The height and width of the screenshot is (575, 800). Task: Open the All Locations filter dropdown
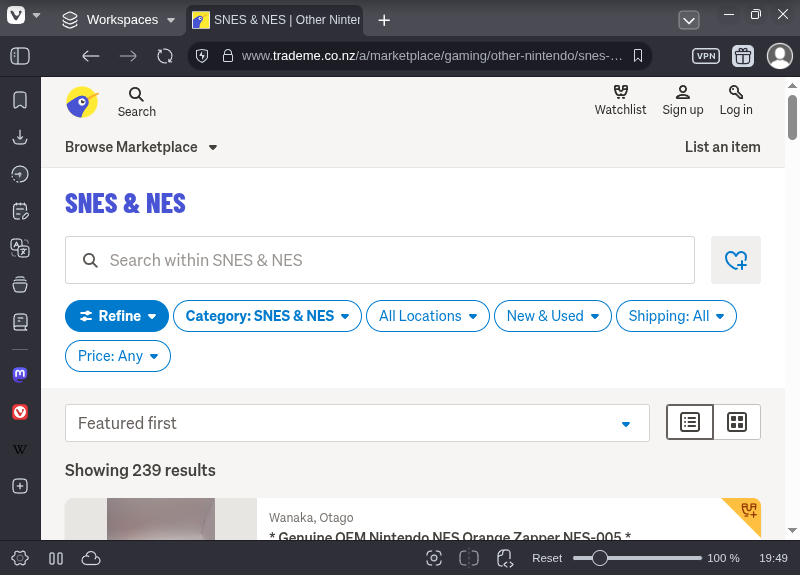(428, 316)
